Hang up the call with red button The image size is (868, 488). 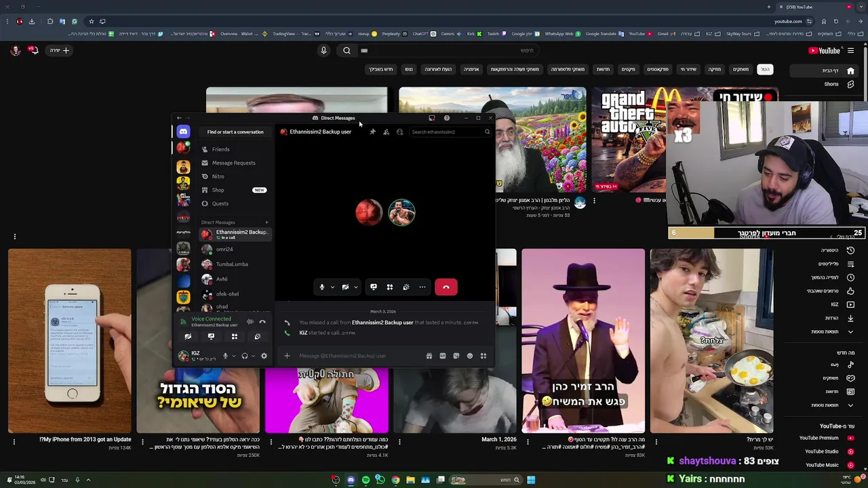[x=446, y=287]
